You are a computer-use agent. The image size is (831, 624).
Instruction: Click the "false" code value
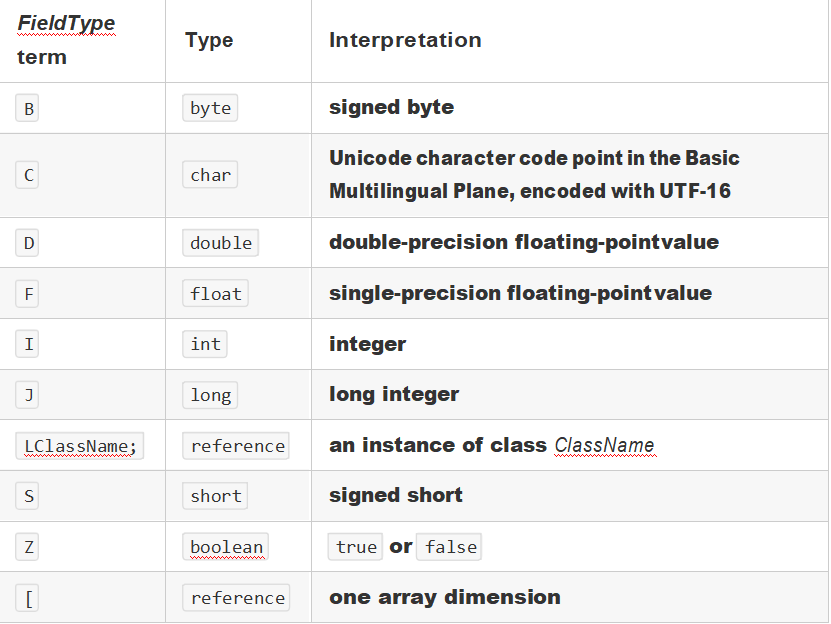(x=449, y=547)
